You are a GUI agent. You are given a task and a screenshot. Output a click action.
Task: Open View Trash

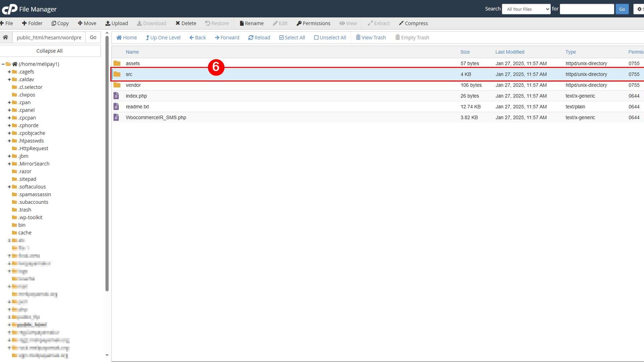point(371,38)
